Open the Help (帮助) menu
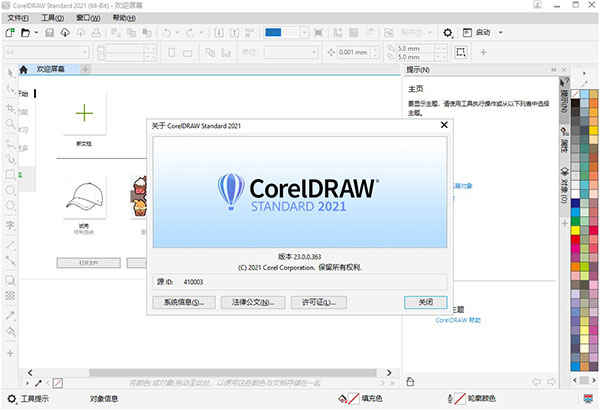Image resolution: width=600 pixels, height=411 pixels. 124,18
